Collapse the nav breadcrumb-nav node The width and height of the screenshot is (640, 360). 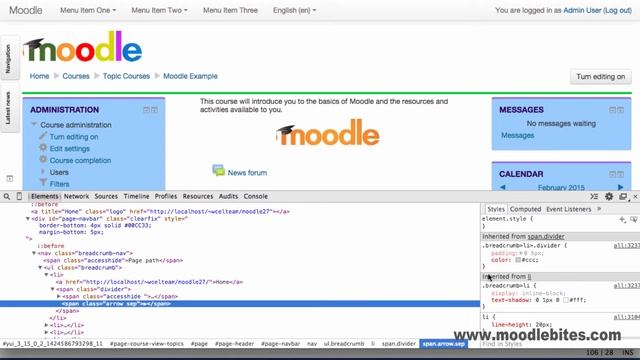(x=34, y=253)
